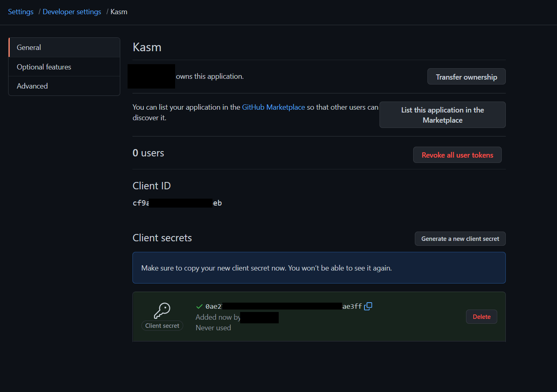Revoke all user tokens
557x392 pixels.
[457, 155]
